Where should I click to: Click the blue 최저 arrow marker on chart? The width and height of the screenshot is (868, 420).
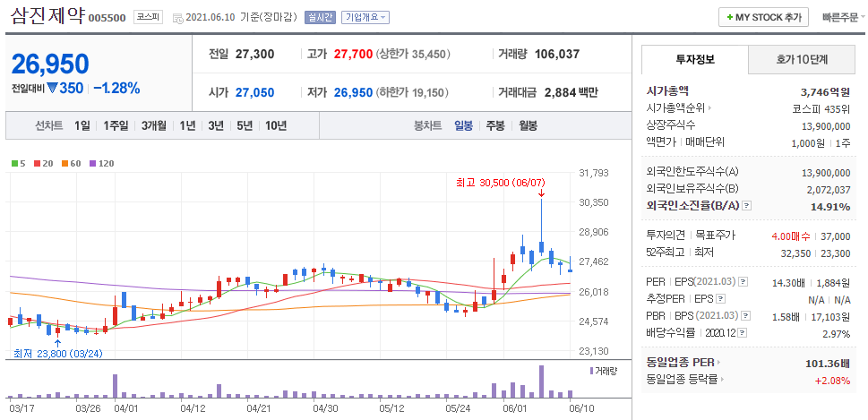57,343
